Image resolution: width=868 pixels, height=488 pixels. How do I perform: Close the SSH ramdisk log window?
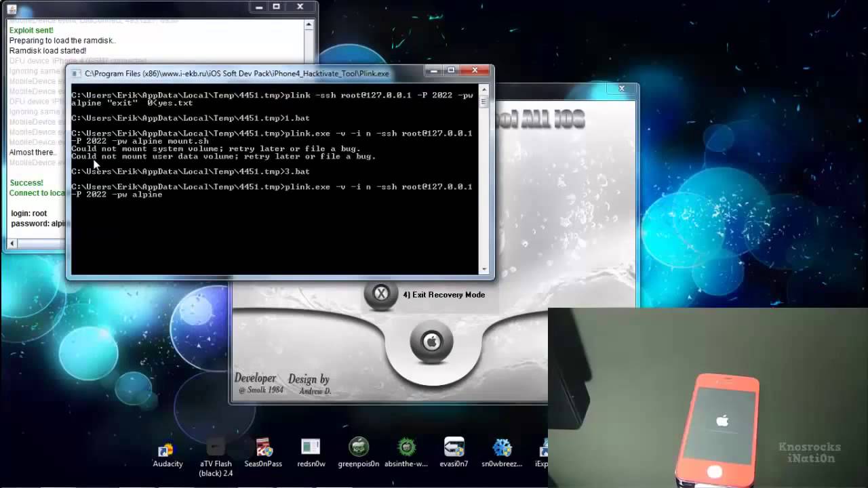(x=299, y=6)
